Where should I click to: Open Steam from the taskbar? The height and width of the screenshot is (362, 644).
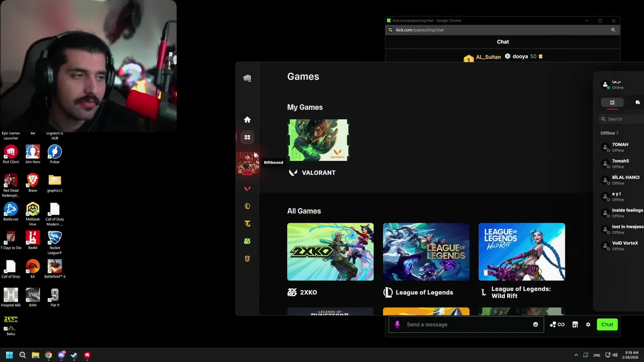coord(74,355)
